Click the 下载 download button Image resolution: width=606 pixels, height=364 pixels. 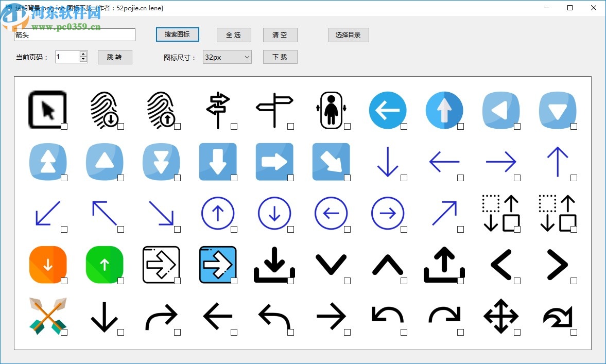pos(280,57)
